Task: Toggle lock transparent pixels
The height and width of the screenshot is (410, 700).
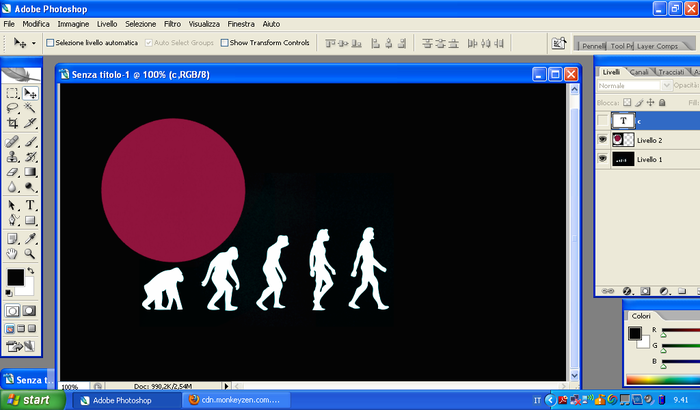Action: [x=627, y=102]
